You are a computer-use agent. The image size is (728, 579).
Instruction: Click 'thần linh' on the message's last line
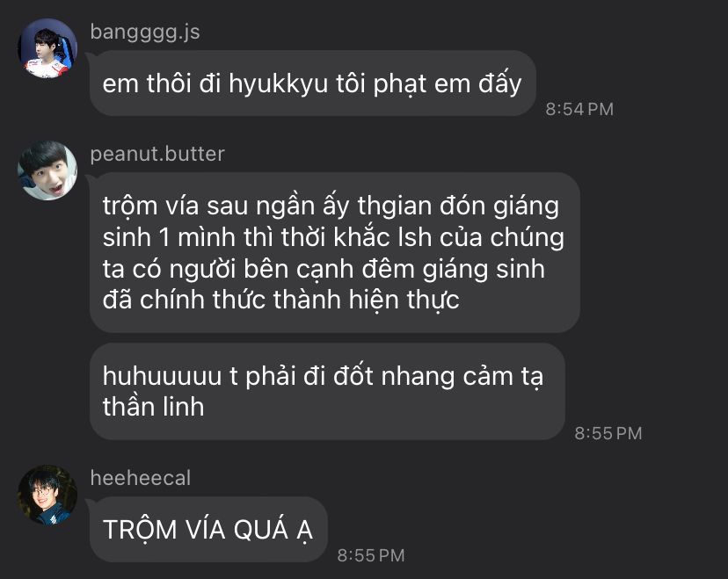(153, 407)
